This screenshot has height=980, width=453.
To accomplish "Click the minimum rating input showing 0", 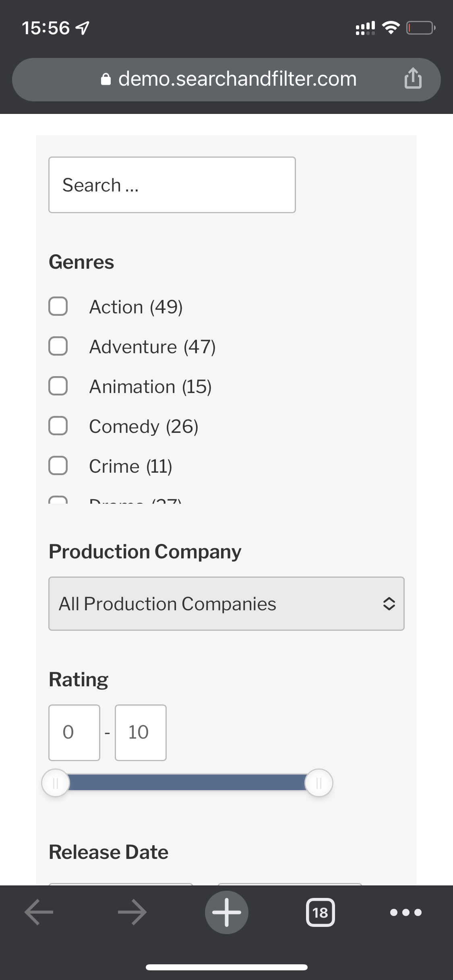I will [x=74, y=733].
